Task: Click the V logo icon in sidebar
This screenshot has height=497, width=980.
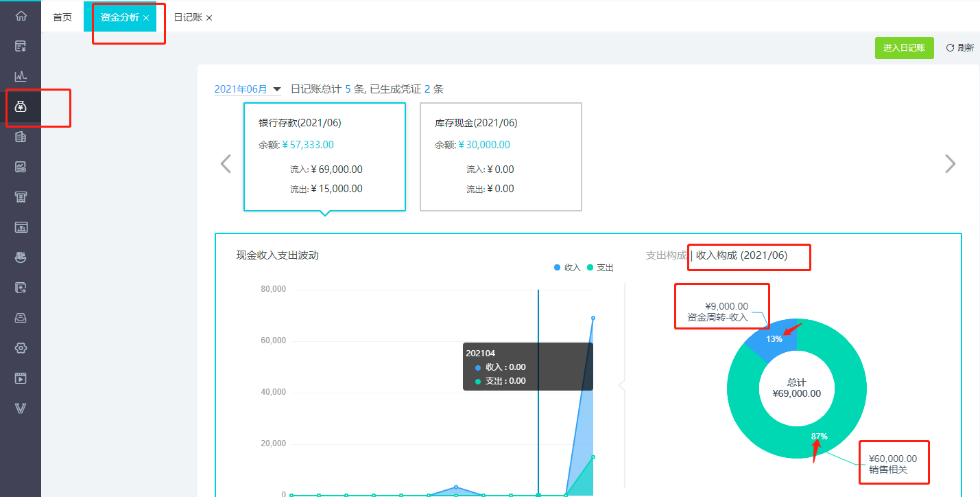Action: pyautogui.click(x=21, y=408)
